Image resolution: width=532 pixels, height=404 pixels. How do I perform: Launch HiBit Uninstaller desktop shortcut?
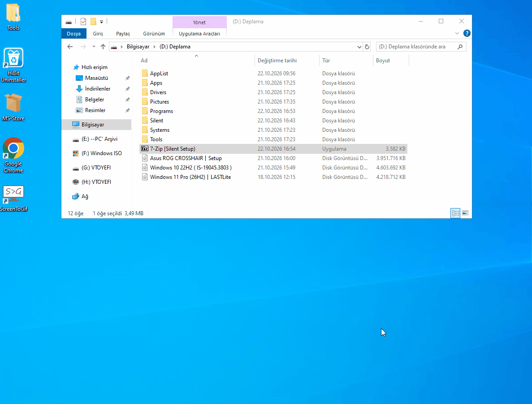13,65
